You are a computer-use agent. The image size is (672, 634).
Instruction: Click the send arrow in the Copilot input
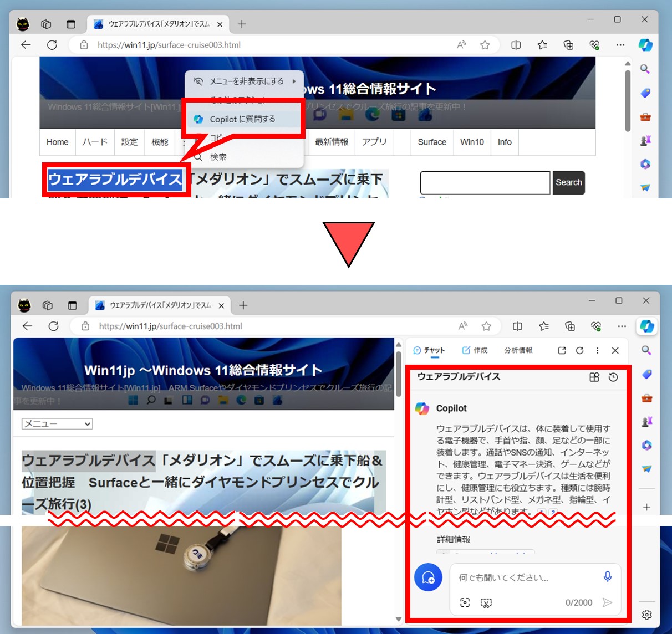(608, 602)
